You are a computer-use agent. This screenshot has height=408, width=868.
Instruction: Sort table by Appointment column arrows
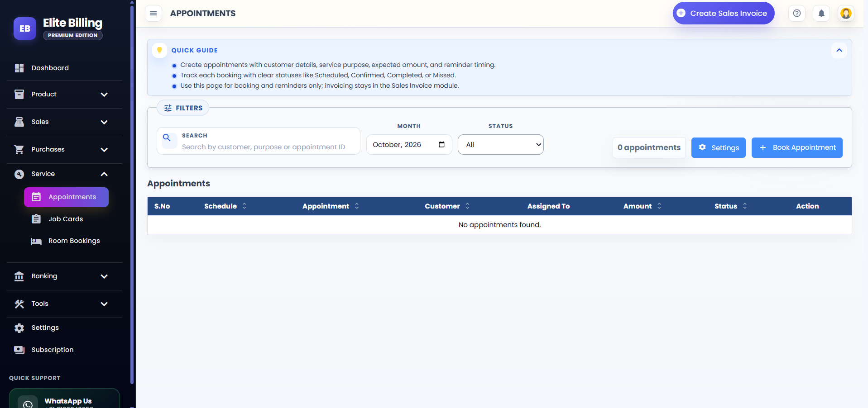click(357, 206)
